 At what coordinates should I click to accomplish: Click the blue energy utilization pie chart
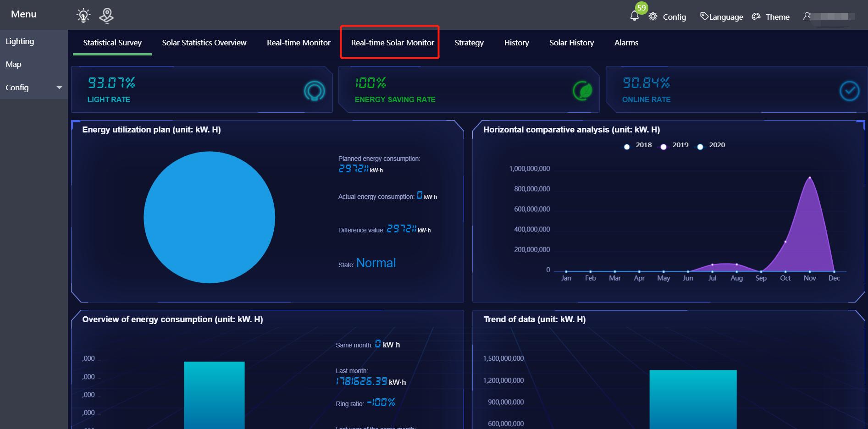(x=209, y=217)
